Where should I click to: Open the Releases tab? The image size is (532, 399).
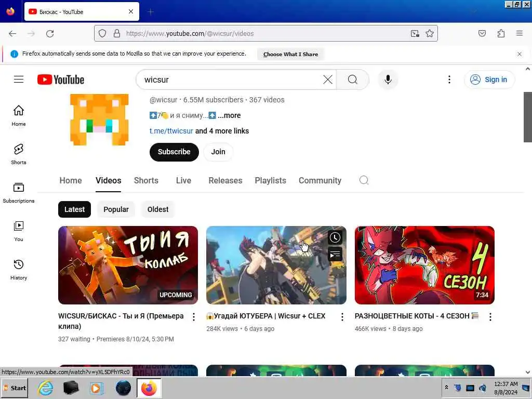click(x=225, y=180)
